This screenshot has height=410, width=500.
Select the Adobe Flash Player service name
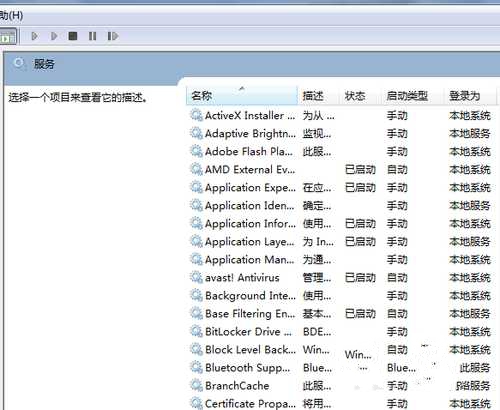(x=249, y=151)
